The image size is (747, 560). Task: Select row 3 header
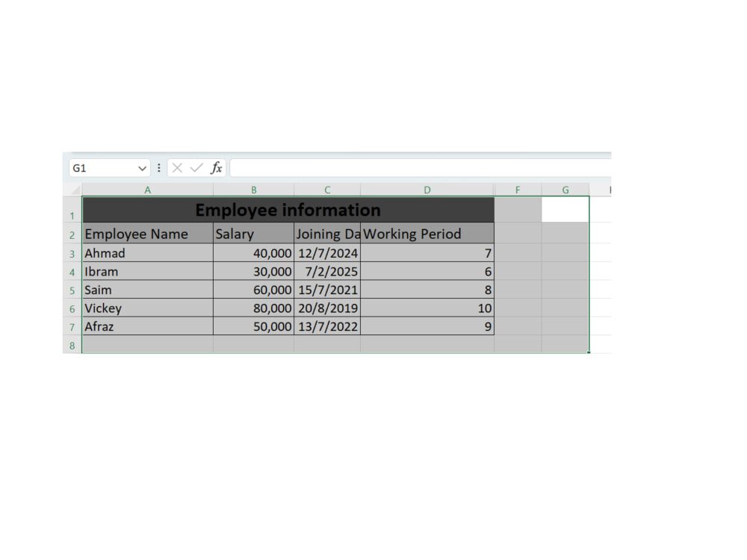coord(72,253)
